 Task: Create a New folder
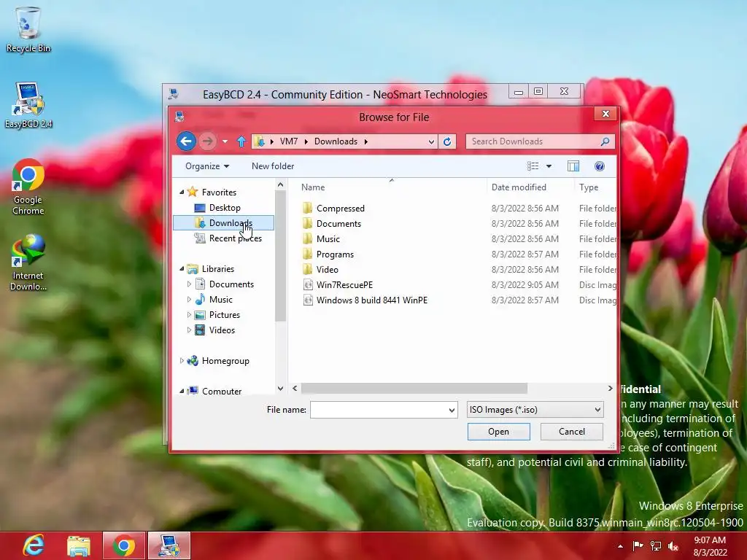[x=273, y=166]
